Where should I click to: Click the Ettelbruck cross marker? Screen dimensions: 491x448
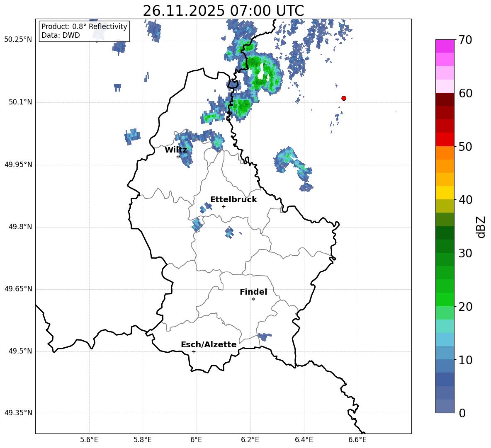[224, 206]
